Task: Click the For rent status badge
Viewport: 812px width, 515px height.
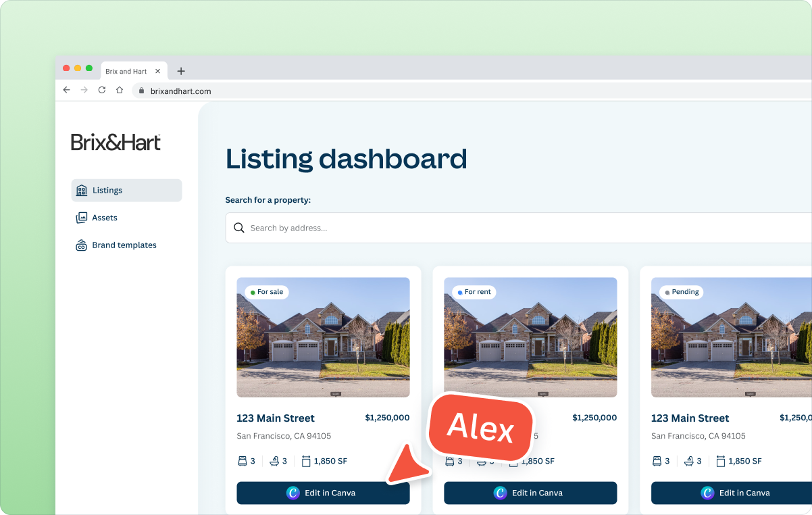Action: click(x=474, y=292)
